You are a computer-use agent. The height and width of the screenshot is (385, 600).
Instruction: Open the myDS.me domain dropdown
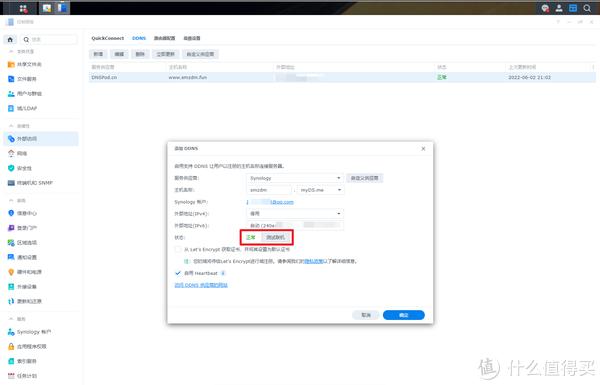pyautogui.click(x=321, y=190)
